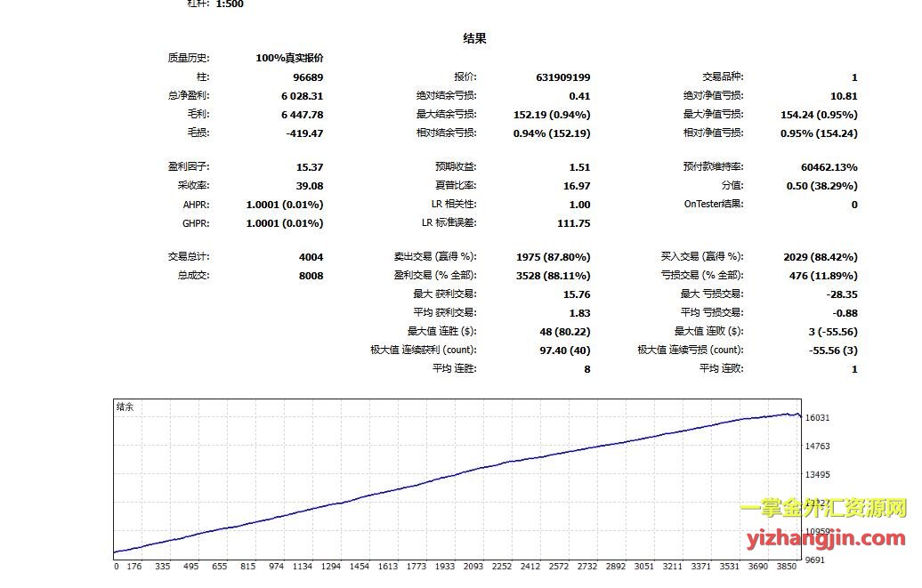Click the leverage value 1:500

click(229, 4)
